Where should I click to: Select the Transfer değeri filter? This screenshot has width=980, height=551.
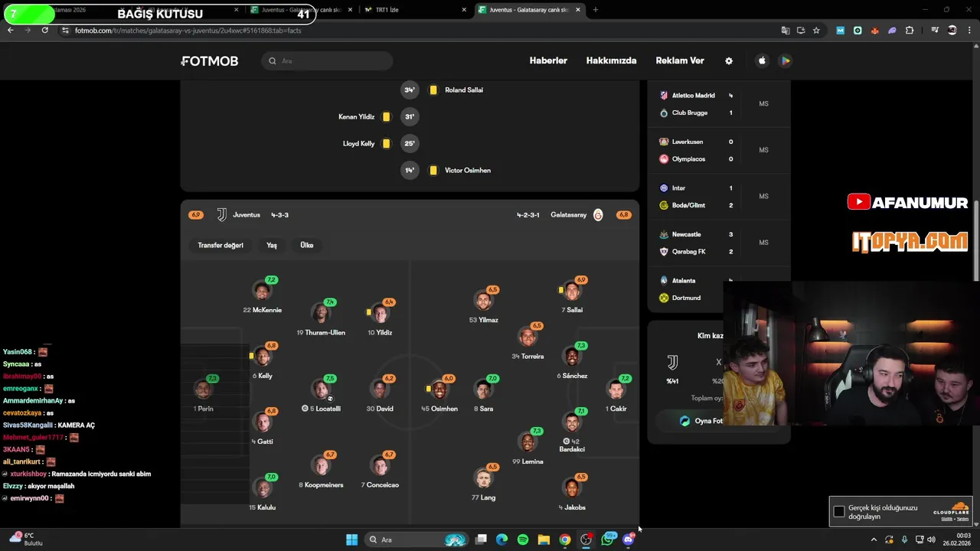pos(220,245)
